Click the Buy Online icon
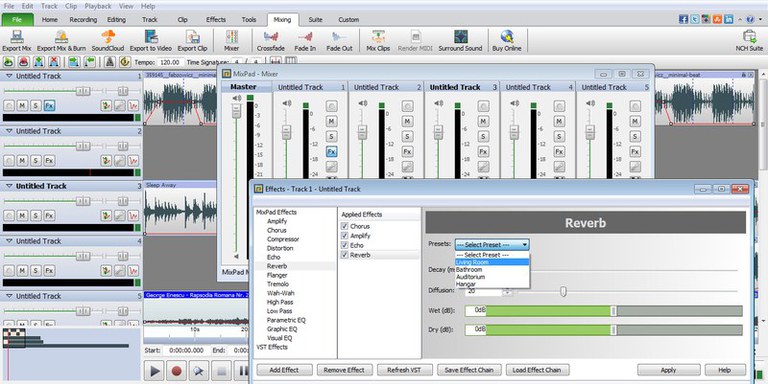The image size is (768, 384). [x=506, y=40]
